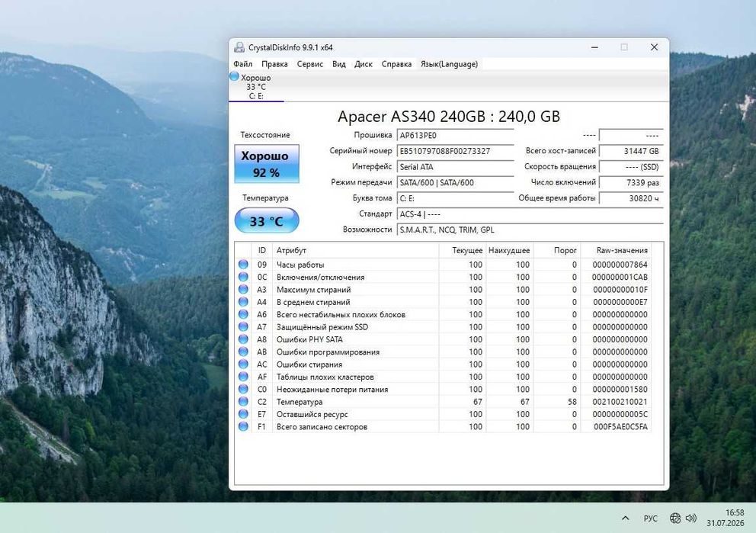The width and height of the screenshot is (756, 533).
Task: Click the ID column header
Action: point(262,250)
